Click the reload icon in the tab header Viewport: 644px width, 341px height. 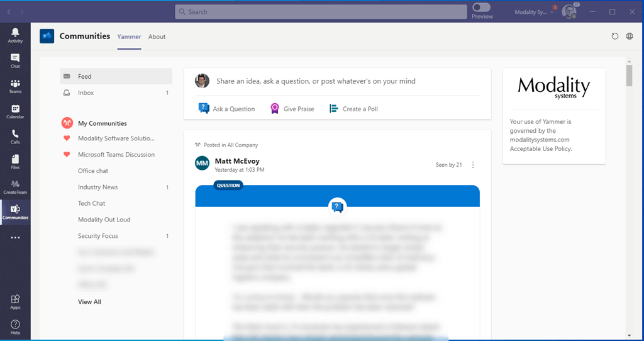point(615,36)
